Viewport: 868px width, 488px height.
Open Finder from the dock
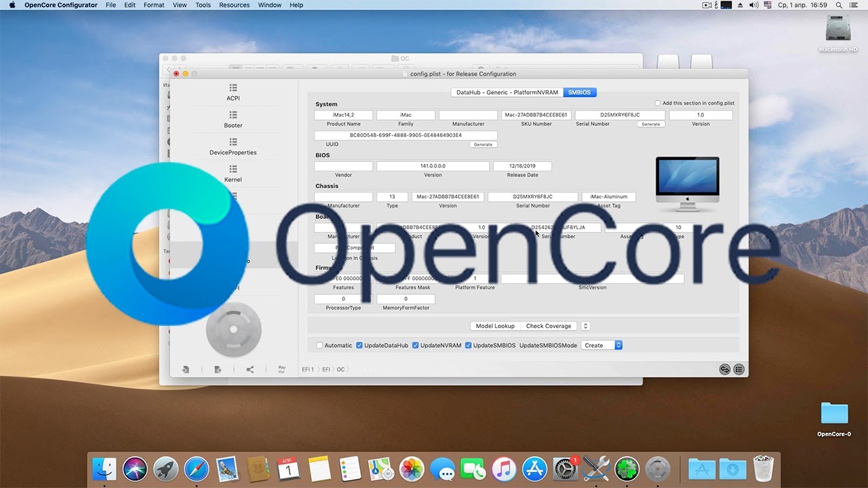(105, 468)
